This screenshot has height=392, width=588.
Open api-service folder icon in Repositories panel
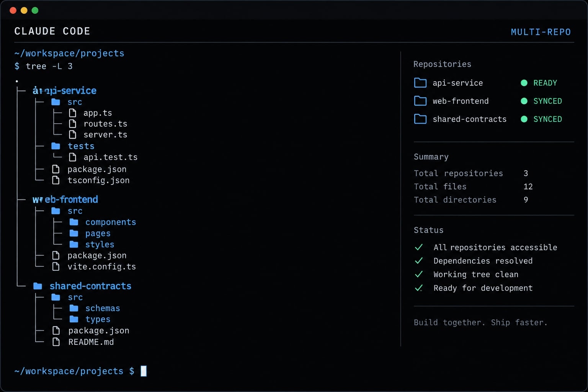[420, 83]
